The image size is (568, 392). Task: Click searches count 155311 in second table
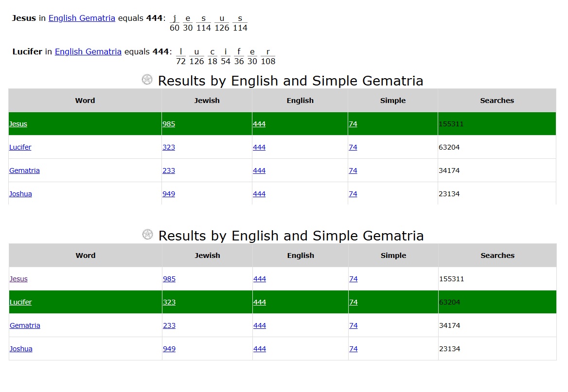(x=451, y=279)
